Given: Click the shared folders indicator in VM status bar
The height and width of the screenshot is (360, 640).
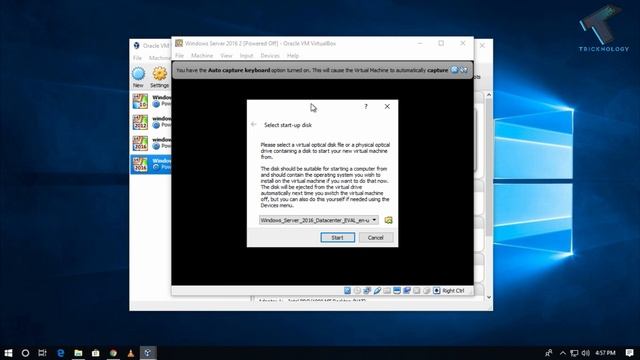Looking at the screenshot, I should click(387, 291).
